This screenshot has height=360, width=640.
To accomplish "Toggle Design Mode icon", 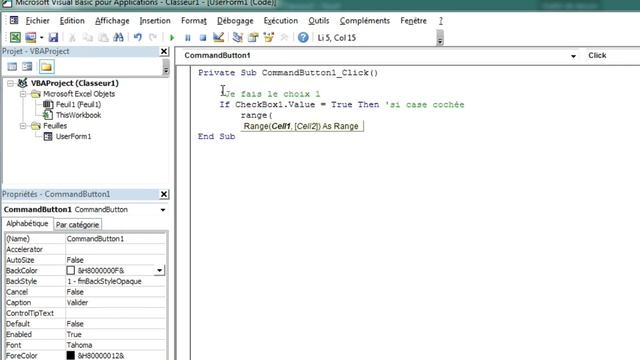I will (218, 38).
